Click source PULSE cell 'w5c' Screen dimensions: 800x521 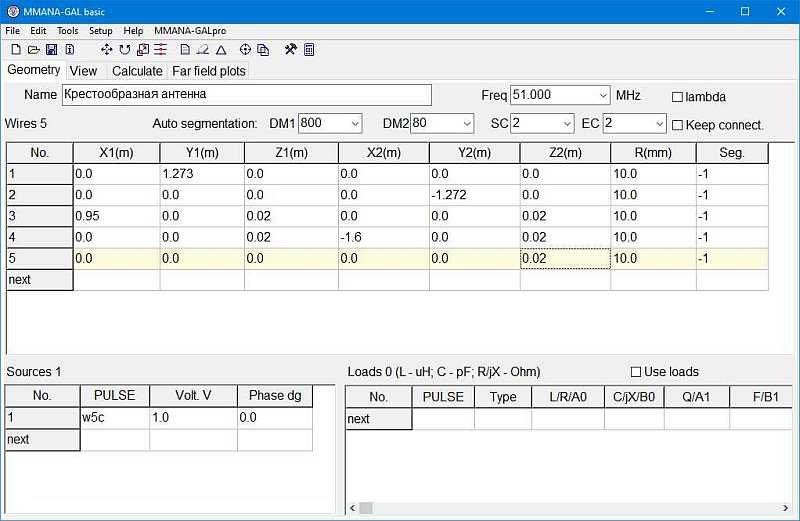(x=115, y=417)
